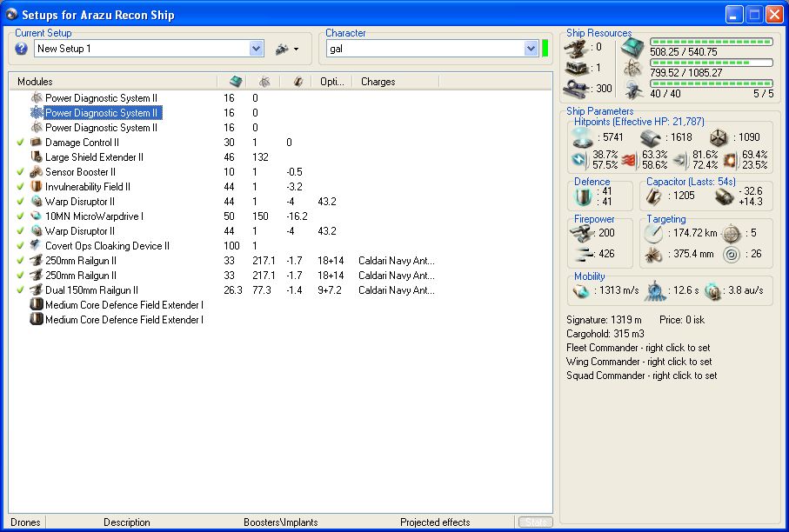Open dropdown arrow beside ship icon

click(297, 50)
